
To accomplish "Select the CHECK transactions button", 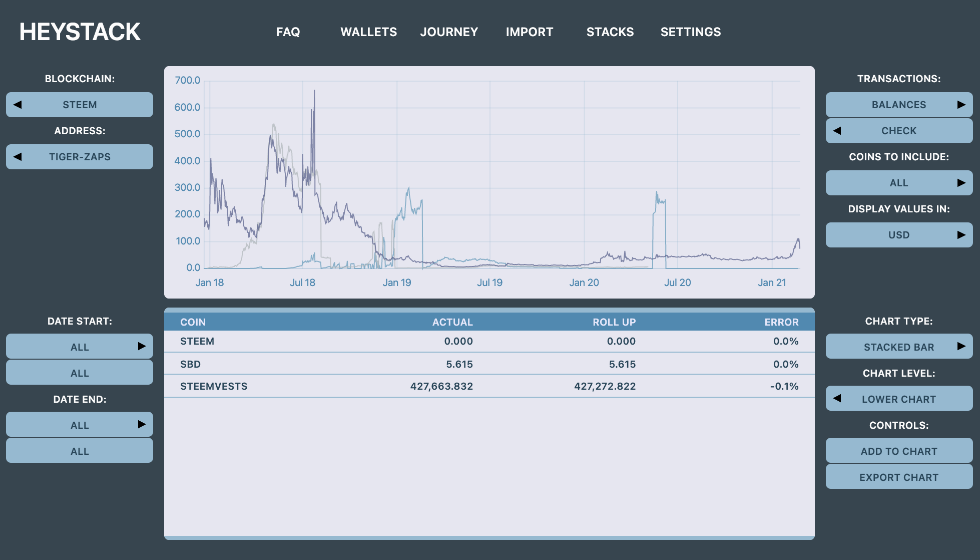I will (899, 131).
